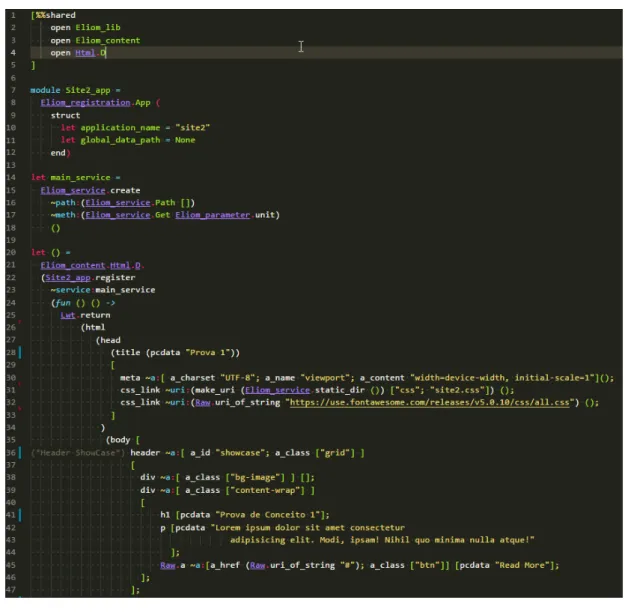Click line number 4 in the gutter
This screenshot has width=625, height=612.
13,53
